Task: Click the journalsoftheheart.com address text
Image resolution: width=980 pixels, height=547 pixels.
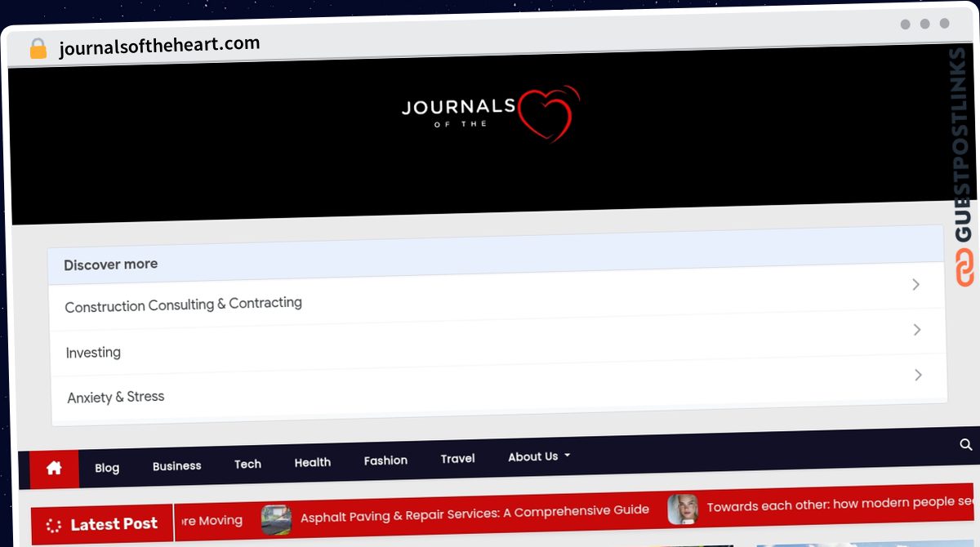Action: pyautogui.click(x=159, y=47)
